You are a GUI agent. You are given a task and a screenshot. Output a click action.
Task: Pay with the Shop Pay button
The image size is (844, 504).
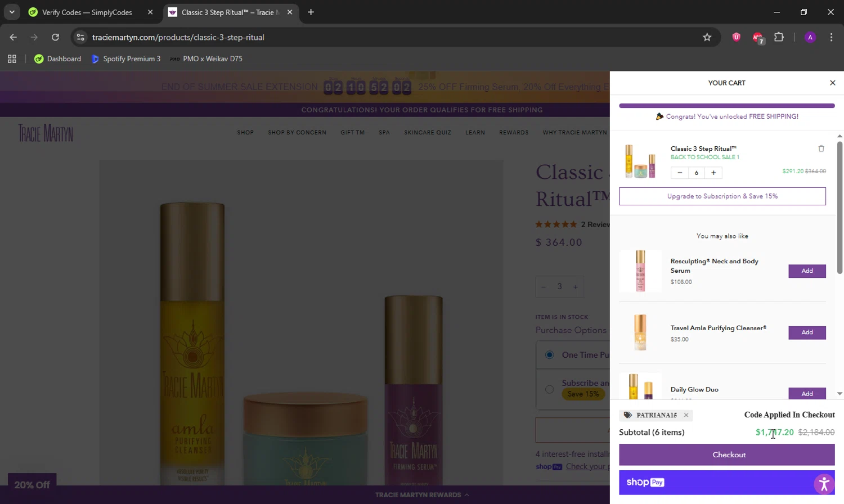coord(727,483)
